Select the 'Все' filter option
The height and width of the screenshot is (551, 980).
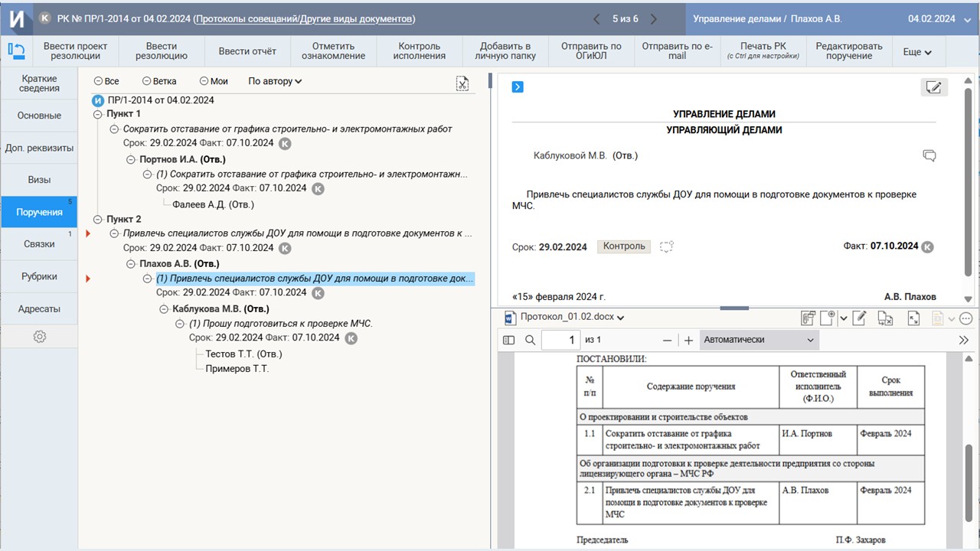tap(106, 81)
